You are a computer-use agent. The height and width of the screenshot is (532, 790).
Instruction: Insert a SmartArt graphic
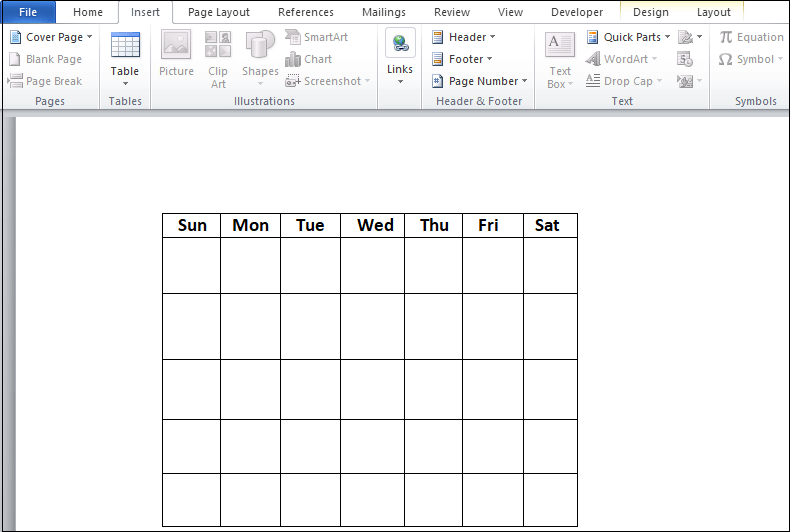tap(316, 37)
